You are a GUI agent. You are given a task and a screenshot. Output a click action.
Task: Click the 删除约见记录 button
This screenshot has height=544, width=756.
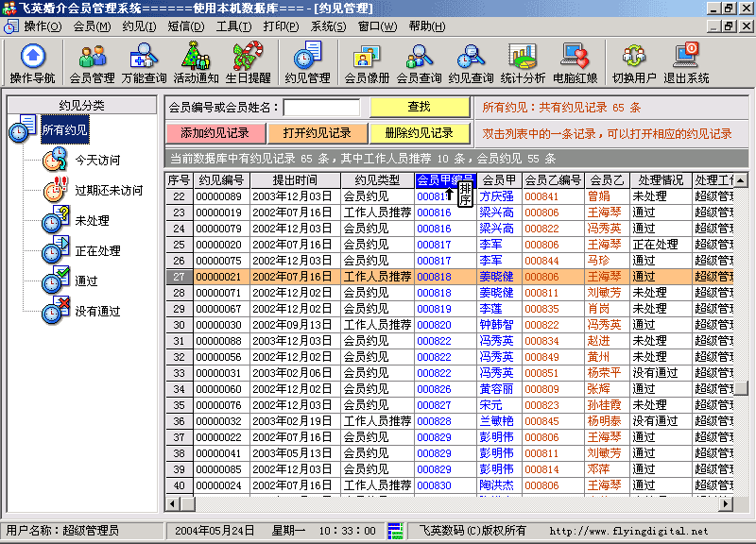[x=419, y=133]
